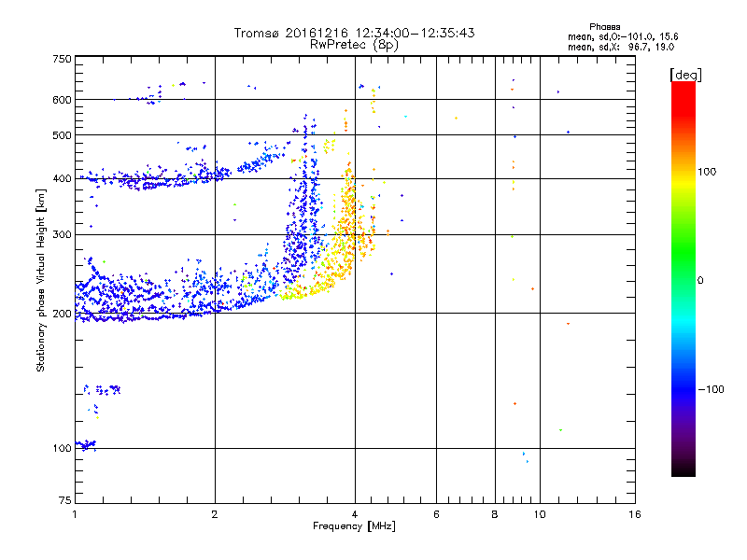Click the phase colorbar legend
Screen dimensions: 747x560
(684, 279)
